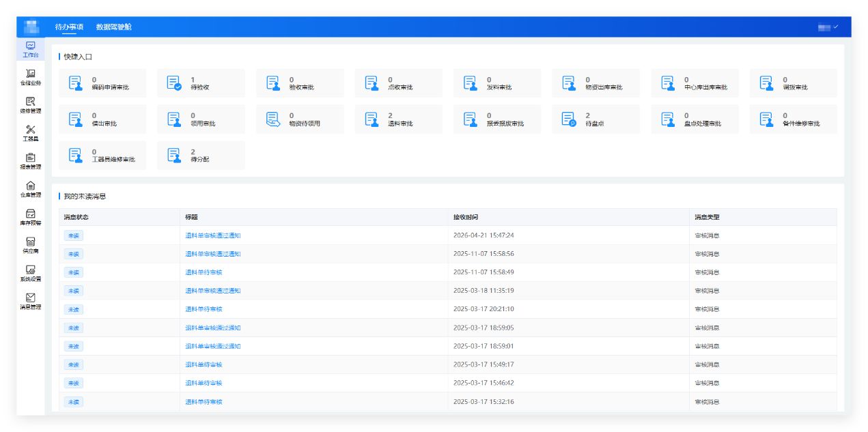This screenshot has height=432, width=868.
Task: Open the 领用审批 shortcut card
Action: [201, 119]
